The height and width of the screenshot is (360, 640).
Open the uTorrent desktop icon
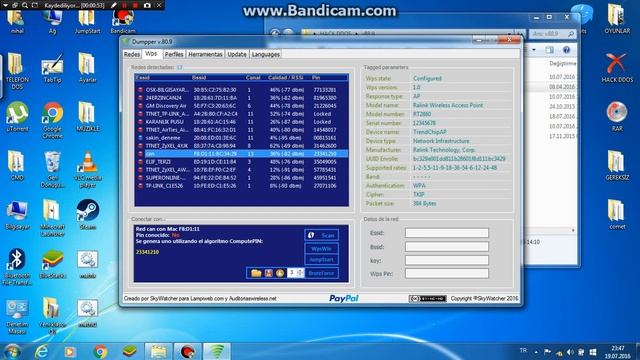click(17, 117)
